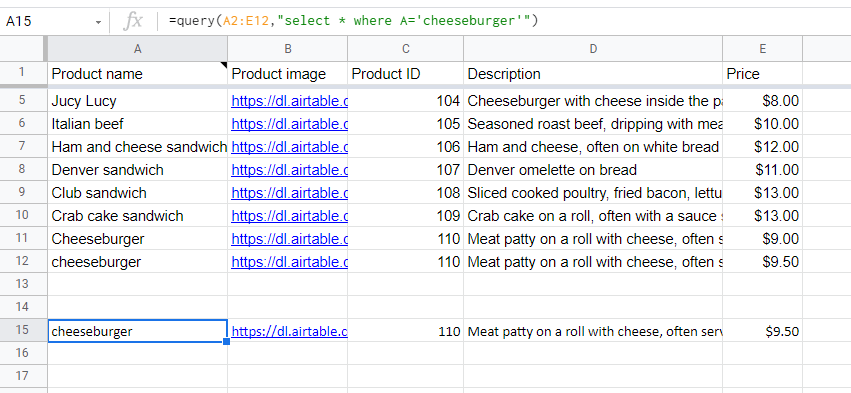Image resolution: width=851 pixels, height=393 pixels.
Task: Select column A header
Action: coord(137,49)
